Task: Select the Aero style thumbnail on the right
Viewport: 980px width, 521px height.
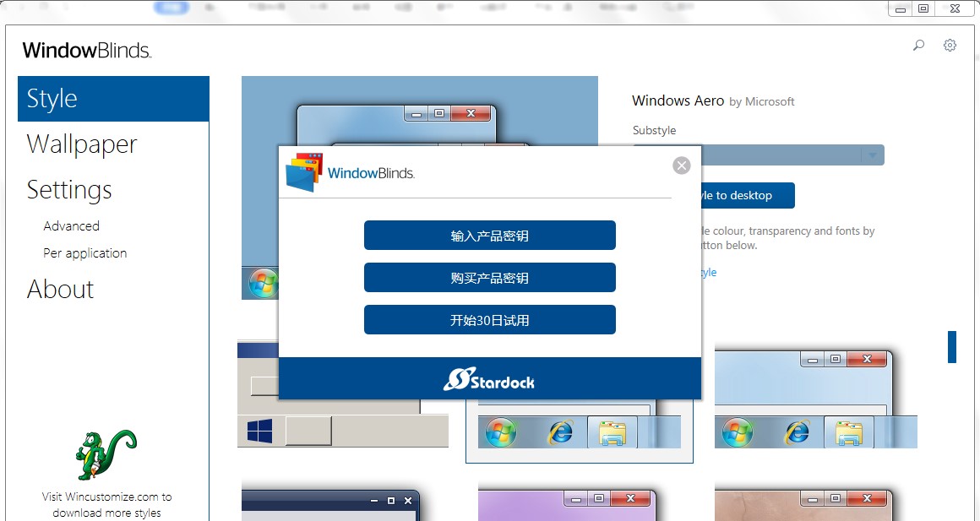Action: (x=815, y=398)
